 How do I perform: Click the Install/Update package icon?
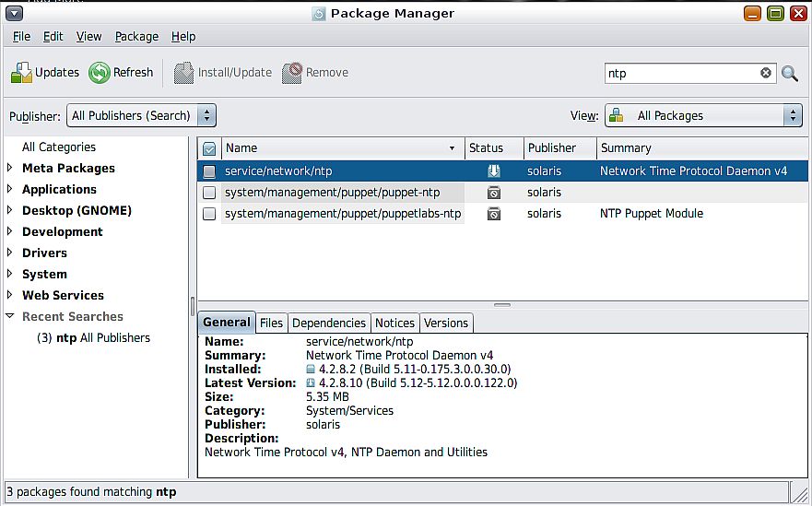click(183, 73)
